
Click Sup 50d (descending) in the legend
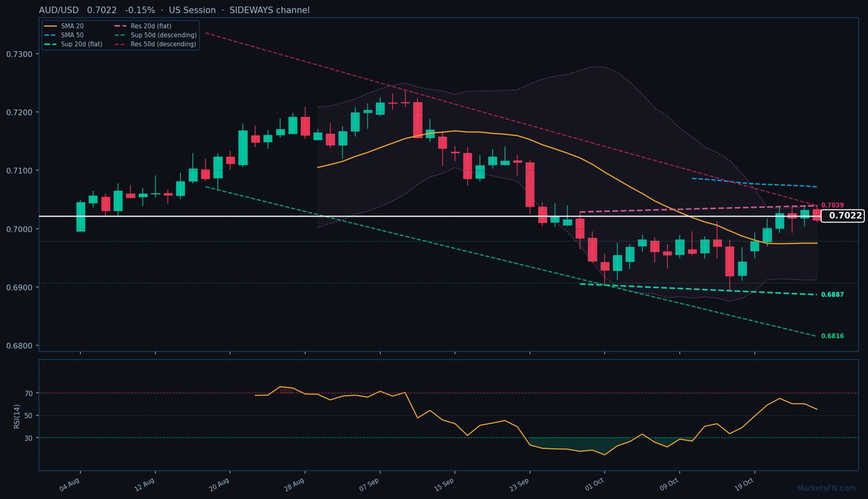[x=155, y=35]
